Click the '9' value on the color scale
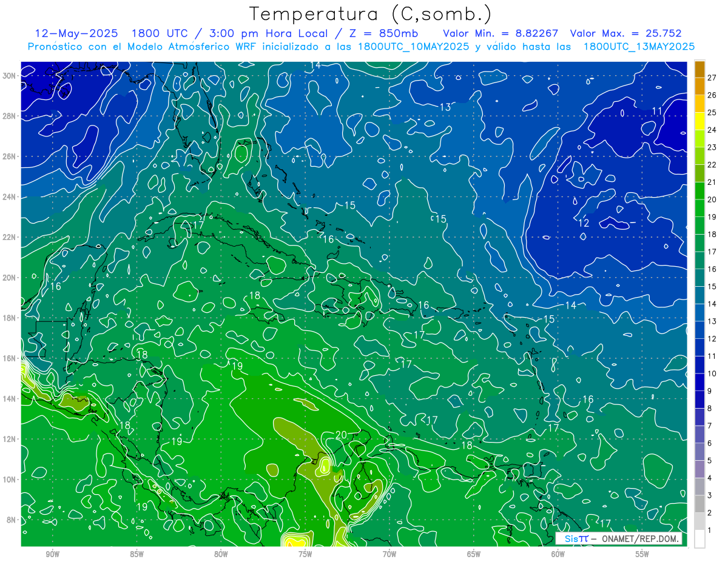The image size is (728, 562). point(710,391)
